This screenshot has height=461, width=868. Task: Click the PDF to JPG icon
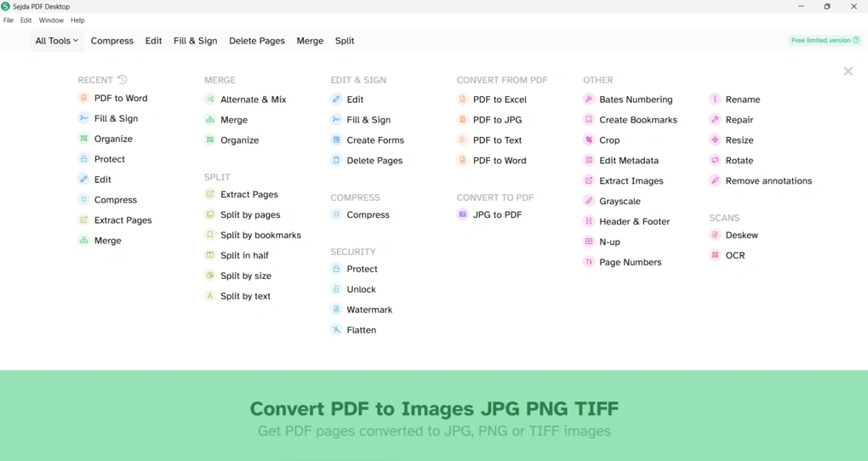tap(462, 120)
